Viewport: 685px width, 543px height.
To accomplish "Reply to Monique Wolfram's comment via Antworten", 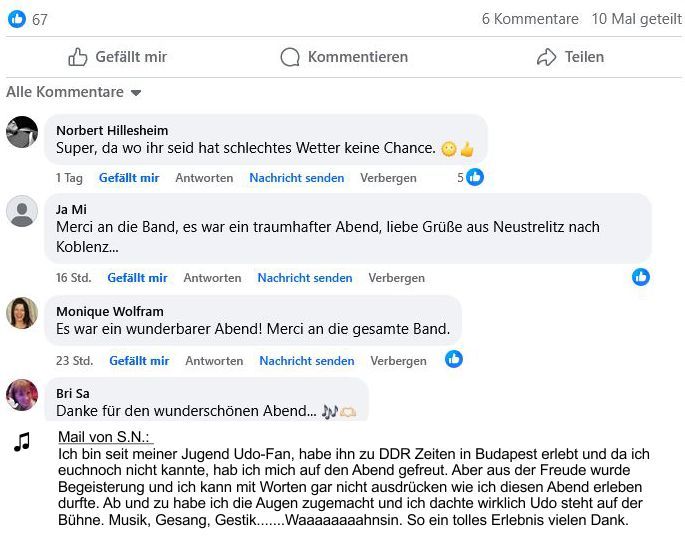I will pos(214,361).
